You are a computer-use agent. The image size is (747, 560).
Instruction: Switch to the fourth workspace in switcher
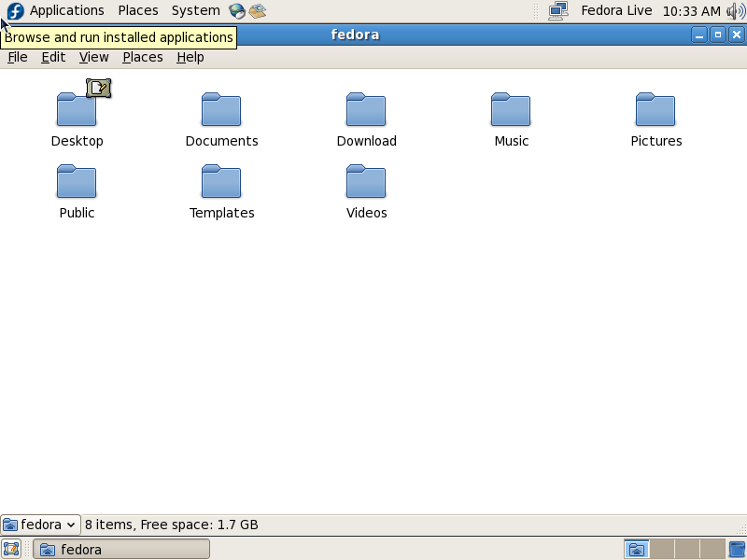click(712, 550)
